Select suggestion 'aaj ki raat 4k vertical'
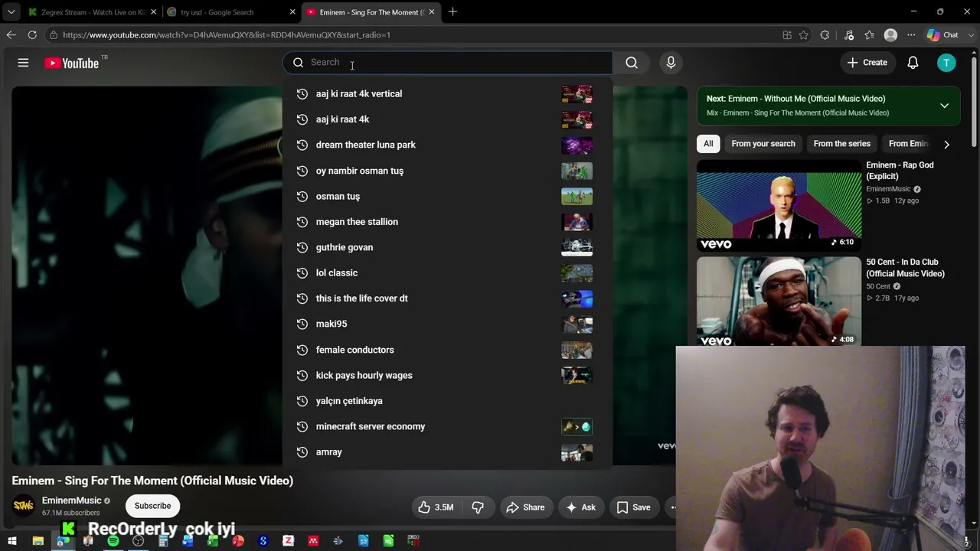980x551 pixels. tap(447, 93)
